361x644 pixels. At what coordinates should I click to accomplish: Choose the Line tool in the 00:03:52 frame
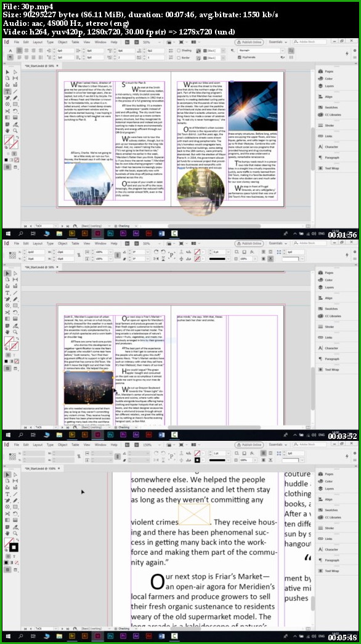15,293
